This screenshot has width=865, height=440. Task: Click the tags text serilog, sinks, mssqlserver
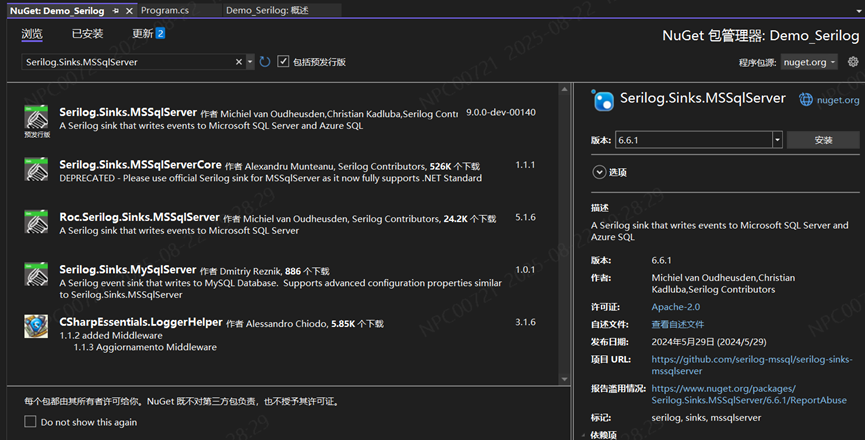(x=706, y=417)
